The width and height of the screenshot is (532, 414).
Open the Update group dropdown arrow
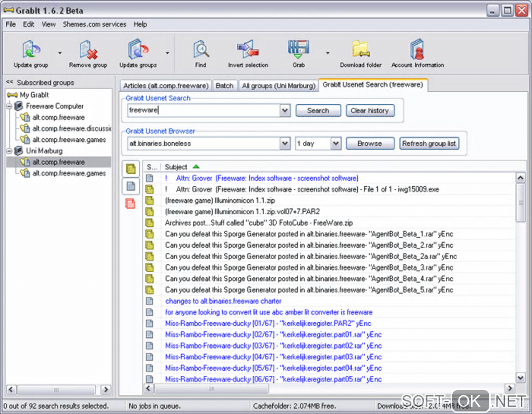[x=60, y=53]
